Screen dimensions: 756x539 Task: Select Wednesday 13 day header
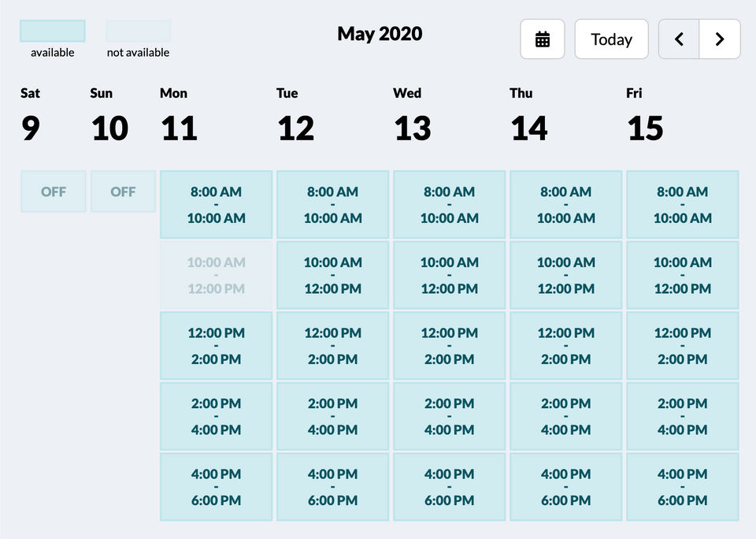412,116
